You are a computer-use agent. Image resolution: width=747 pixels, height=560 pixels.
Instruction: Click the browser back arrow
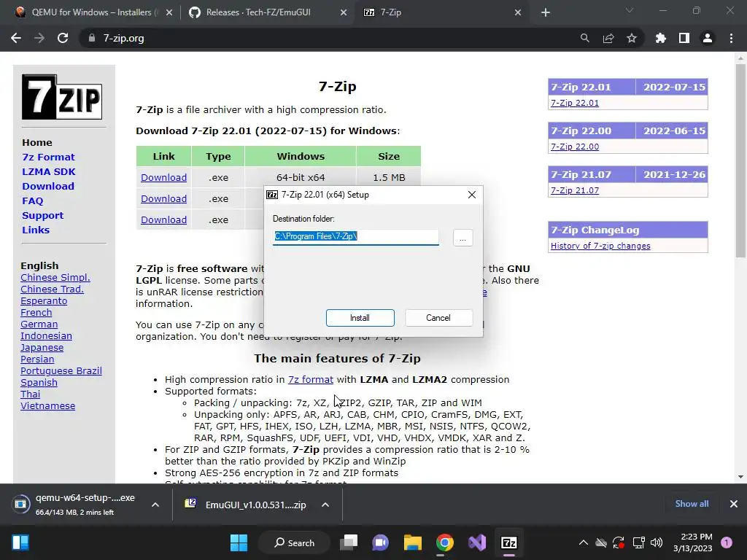16,38
